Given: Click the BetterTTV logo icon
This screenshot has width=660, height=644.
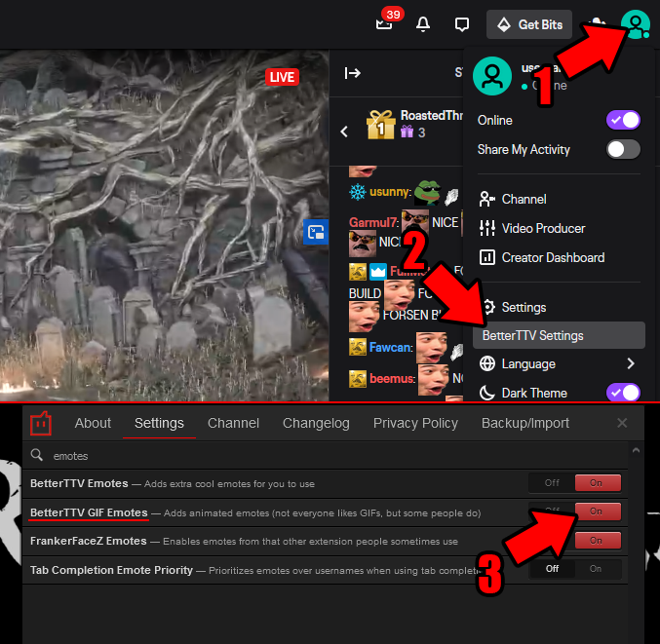Looking at the screenshot, I should pos(41,423).
